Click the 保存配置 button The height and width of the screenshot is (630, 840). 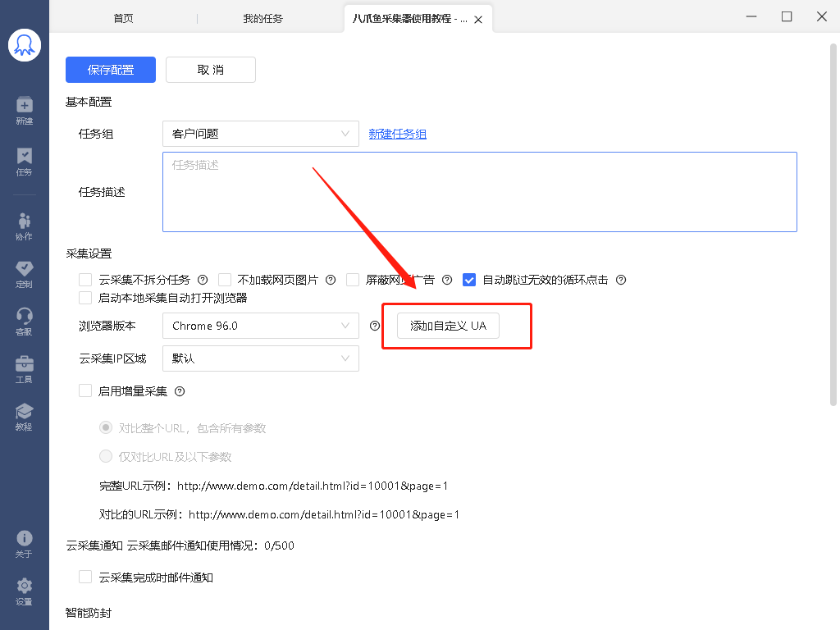coord(111,70)
